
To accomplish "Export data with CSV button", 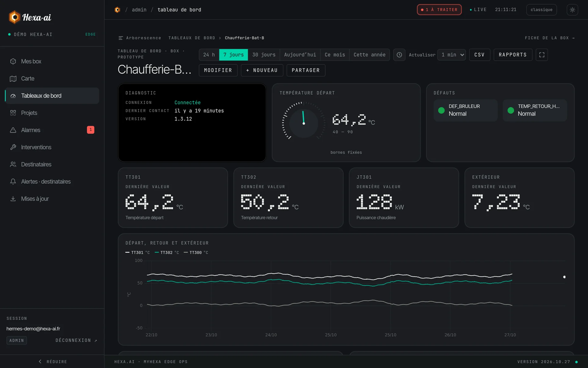I will tap(480, 55).
